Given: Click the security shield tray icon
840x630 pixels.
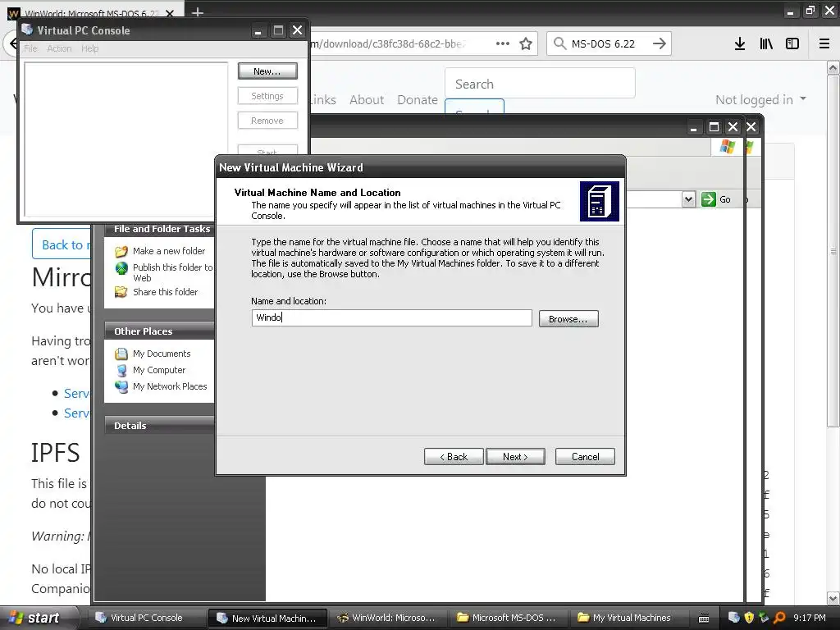Looking at the screenshot, I should coord(749,618).
